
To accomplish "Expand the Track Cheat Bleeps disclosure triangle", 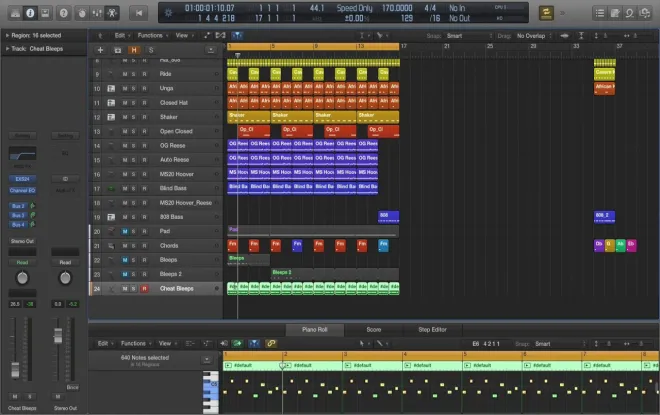I will [7, 49].
